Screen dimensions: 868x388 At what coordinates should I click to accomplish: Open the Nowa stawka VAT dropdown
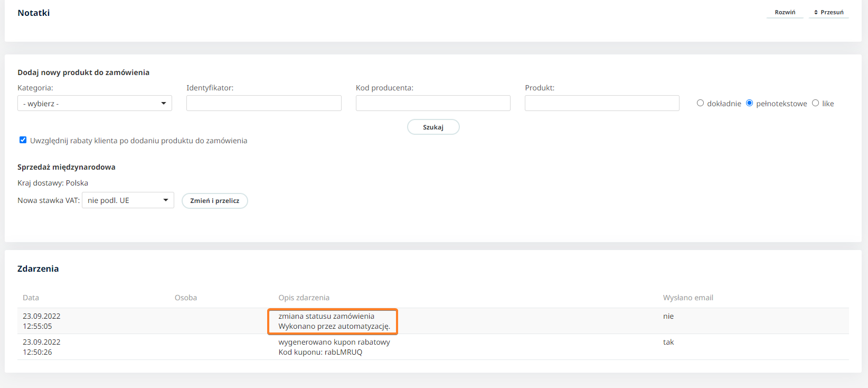point(128,200)
